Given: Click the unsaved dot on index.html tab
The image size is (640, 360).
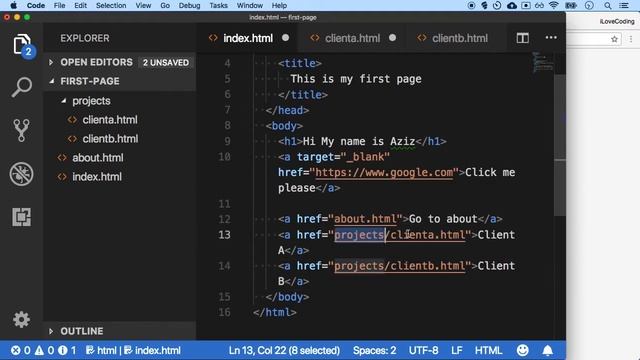Looking at the screenshot, I should tap(285, 38).
